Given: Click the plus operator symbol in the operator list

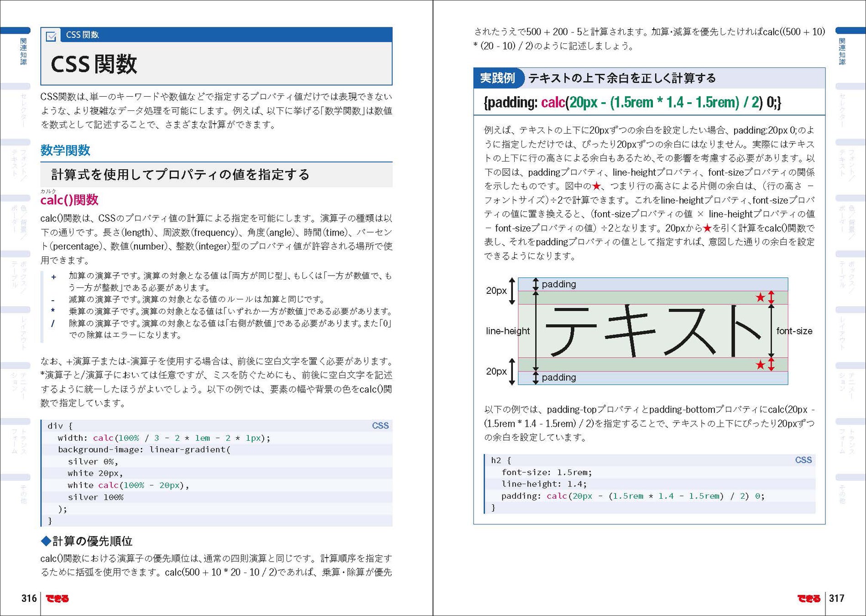Looking at the screenshot, I should [x=54, y=277].
